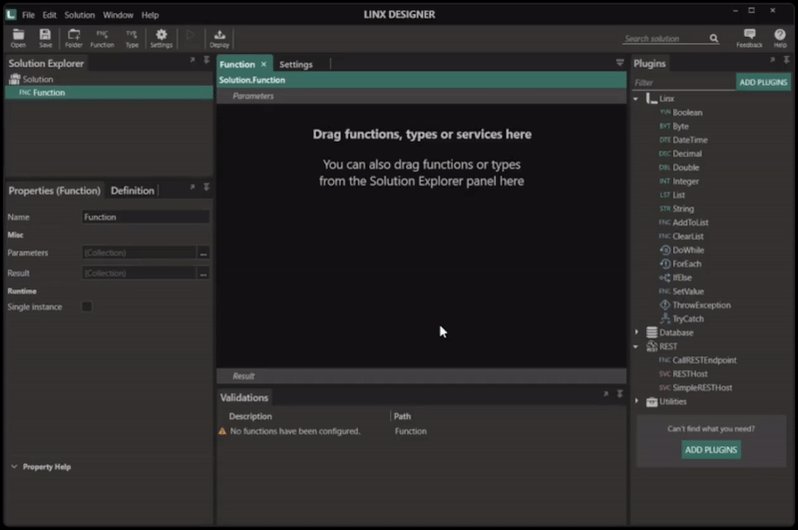This screenshot has height=530, width=798.
Task: Select ThrowException plugin item
Action: pyautogui.click(x=695, y=305)
